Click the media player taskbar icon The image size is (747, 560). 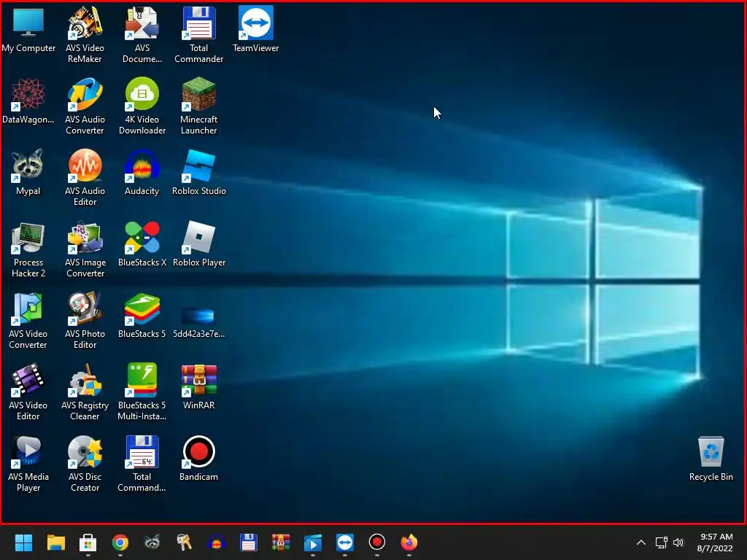point(313,542)
